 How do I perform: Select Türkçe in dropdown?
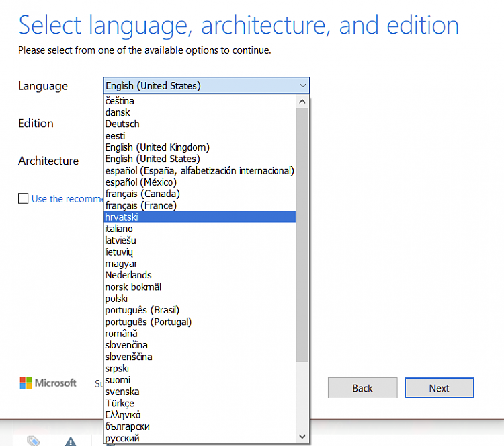200,403
